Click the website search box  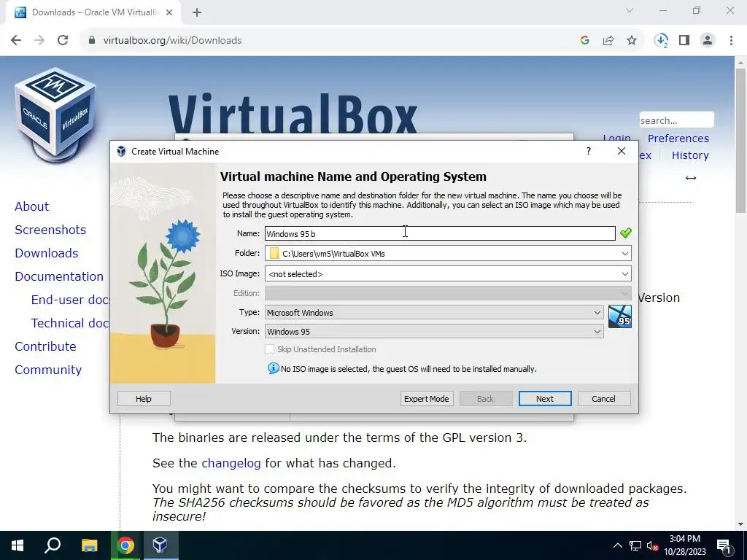coord(676,120)
